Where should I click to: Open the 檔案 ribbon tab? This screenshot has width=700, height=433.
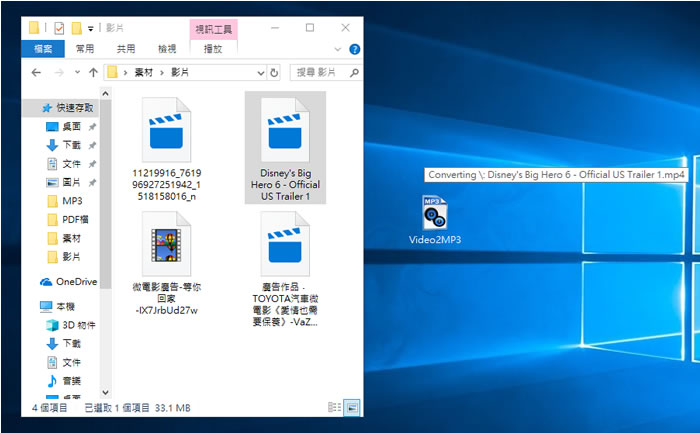(x=43, y=49)
